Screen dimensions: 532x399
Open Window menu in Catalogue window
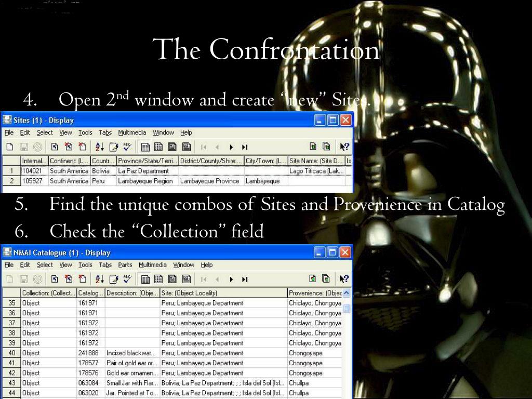click(x=183, y=264)
